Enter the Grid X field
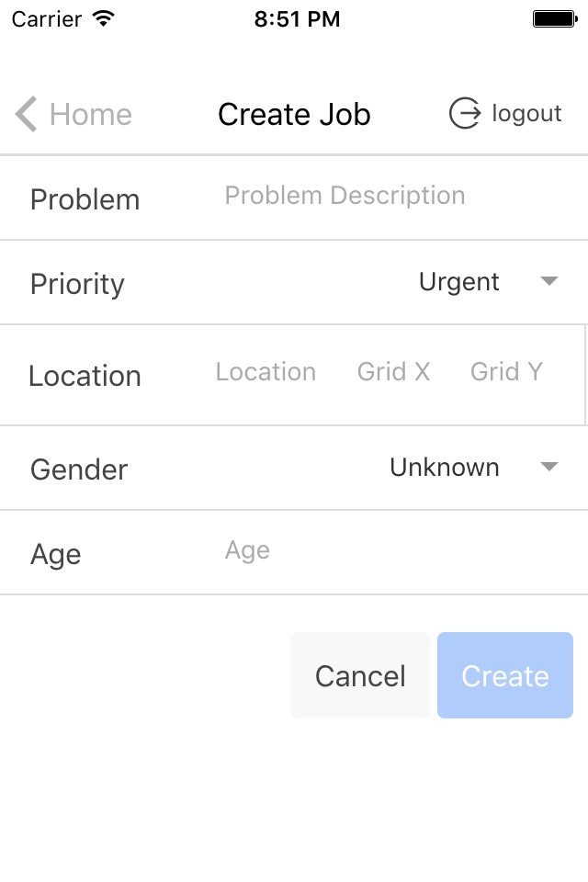 click(x=393, y=372)
